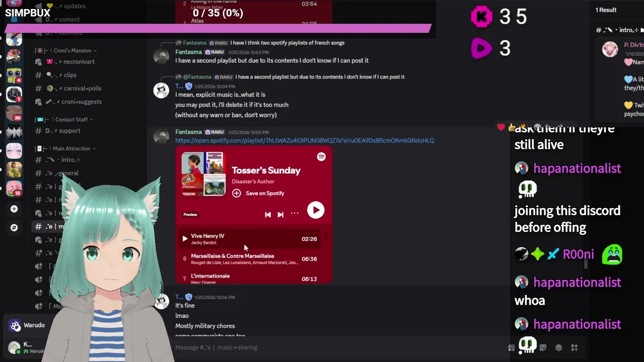The height and width of the screenshot is (362, 644).
Task: Open server icon with 4 badge
Action: point(14,75)
